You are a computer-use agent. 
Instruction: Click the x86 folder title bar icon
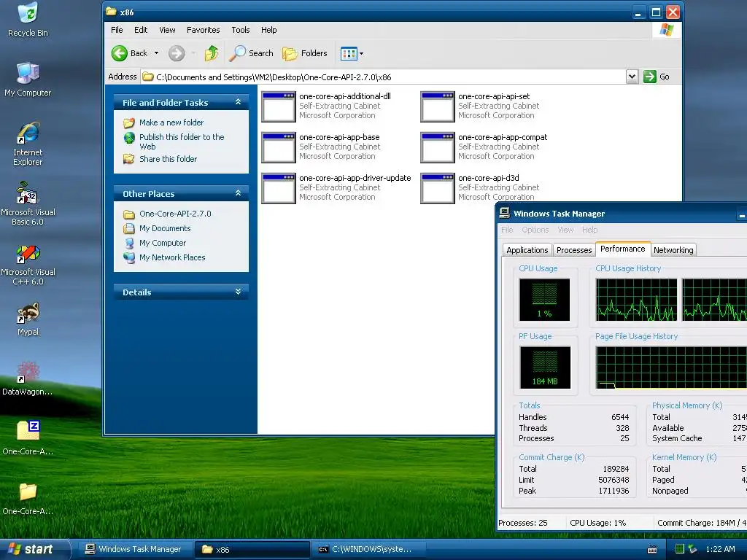point(112,12)
